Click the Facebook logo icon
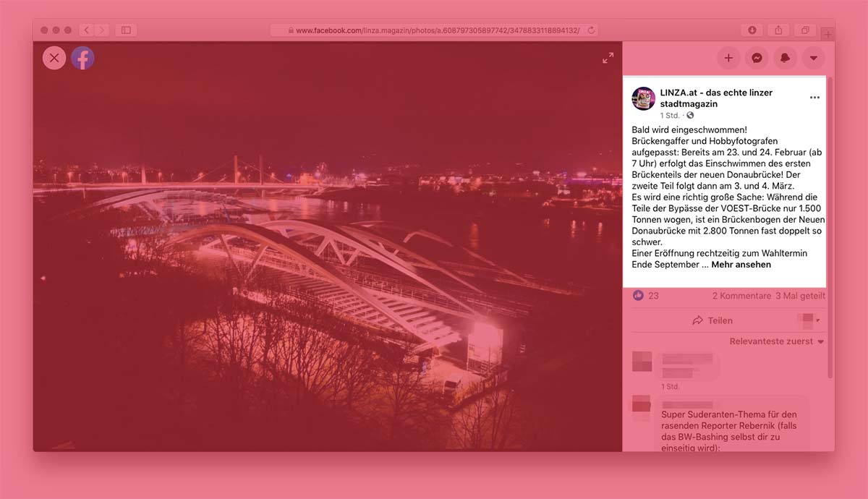Image resolution: width=868 pixels, height=499 pixels. 82,58
